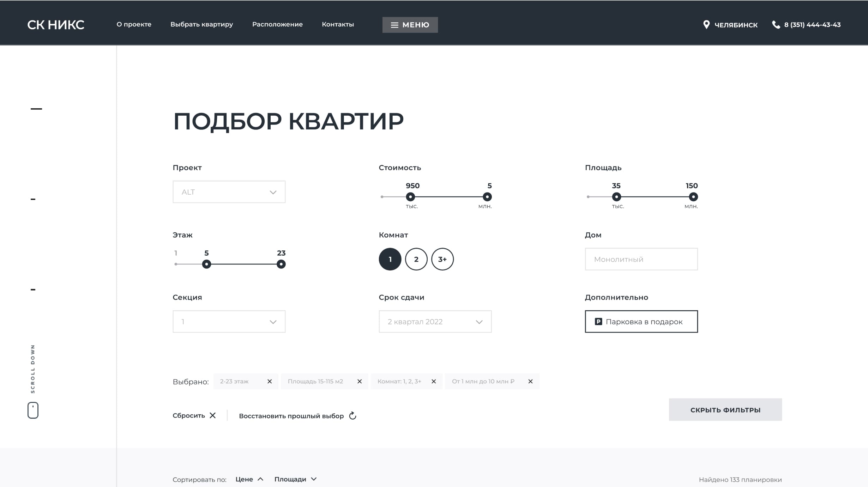Select 1 room option
The height and width of the screenshot is (487, 868).
[x=390, y=259]
